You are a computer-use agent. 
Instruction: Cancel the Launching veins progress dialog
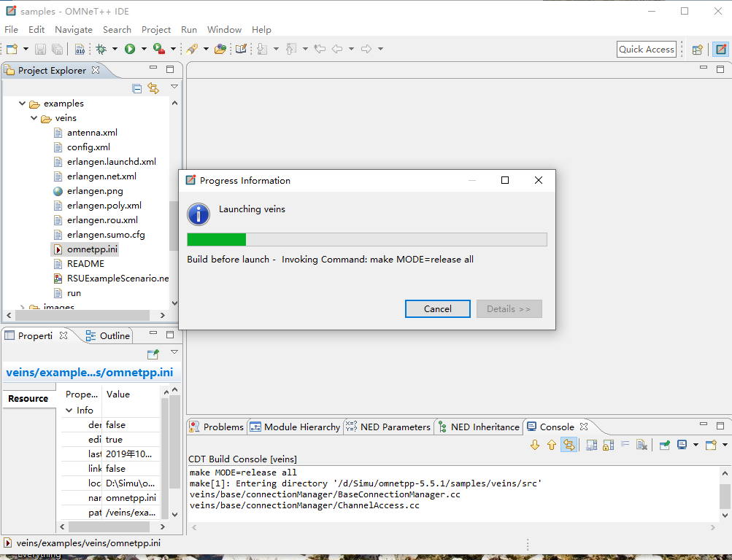[x=437, y=309]
